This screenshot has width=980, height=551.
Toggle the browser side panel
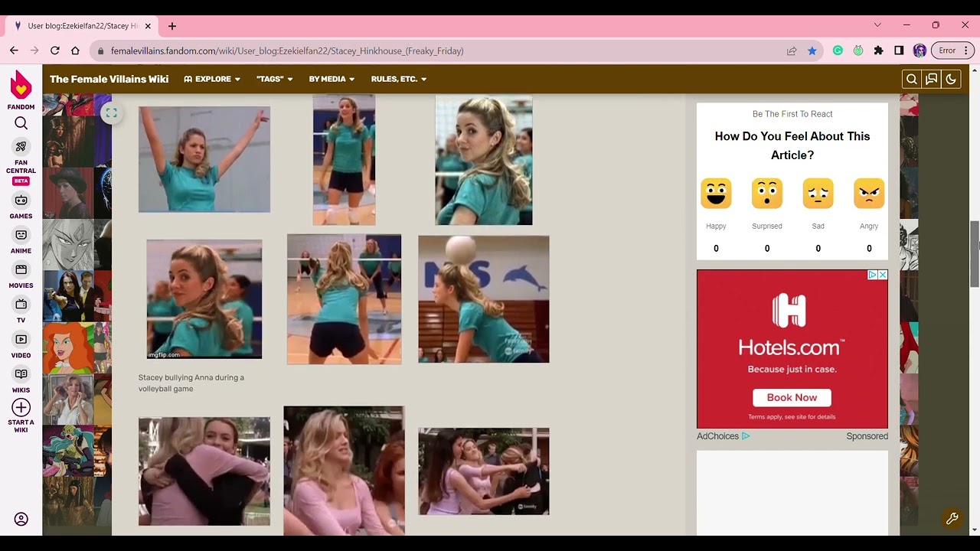(x=899, y=51)
